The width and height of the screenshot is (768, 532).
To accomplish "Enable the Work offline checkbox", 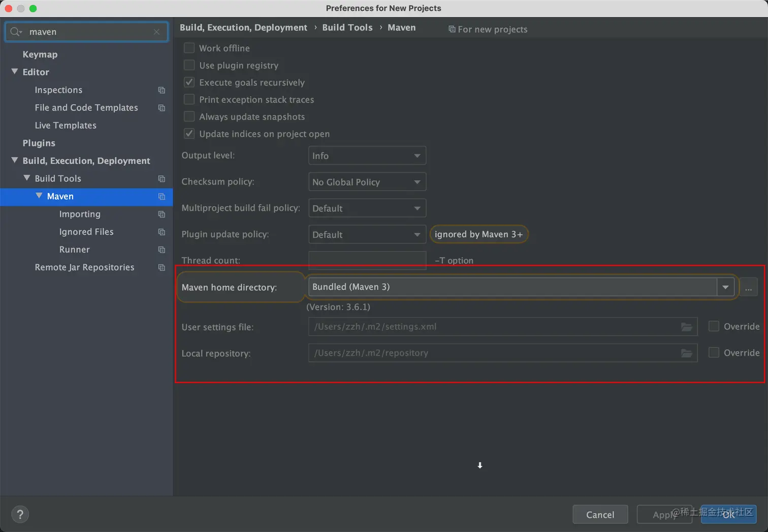I will coord(189,48).
